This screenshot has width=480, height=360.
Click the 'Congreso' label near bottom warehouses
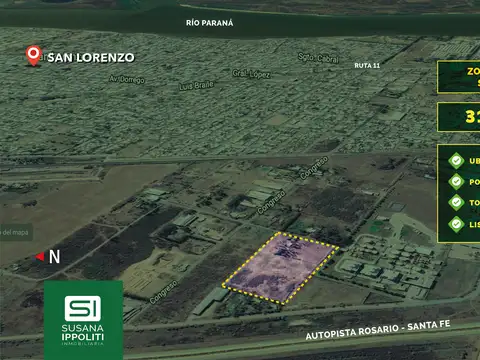[163, 292]
